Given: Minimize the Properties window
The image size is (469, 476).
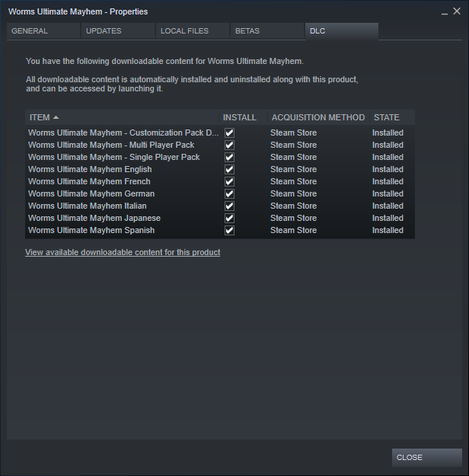Looking at the screenshot, I should point(445,12).
